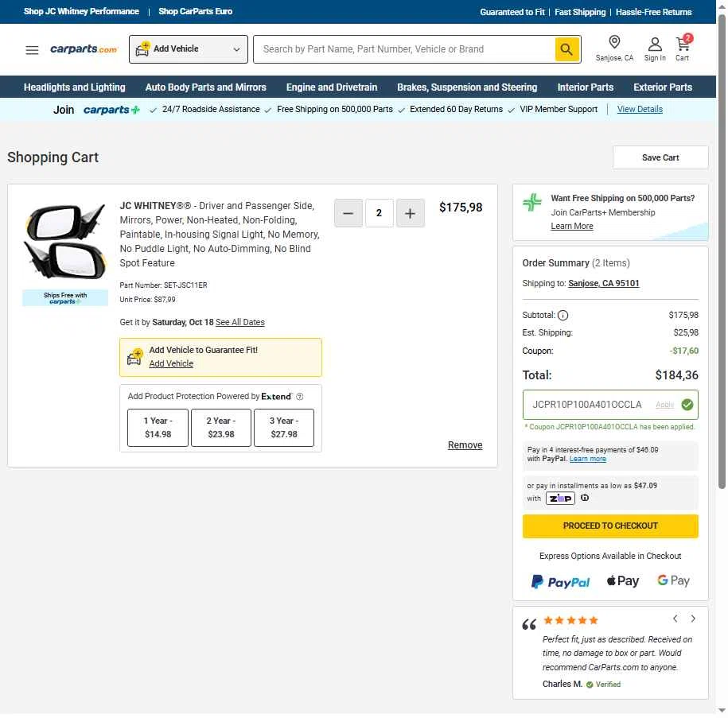This screenshot has width=728, height=718.
Task: Click the Subtotal info icon
Action: tap(563, 315)
